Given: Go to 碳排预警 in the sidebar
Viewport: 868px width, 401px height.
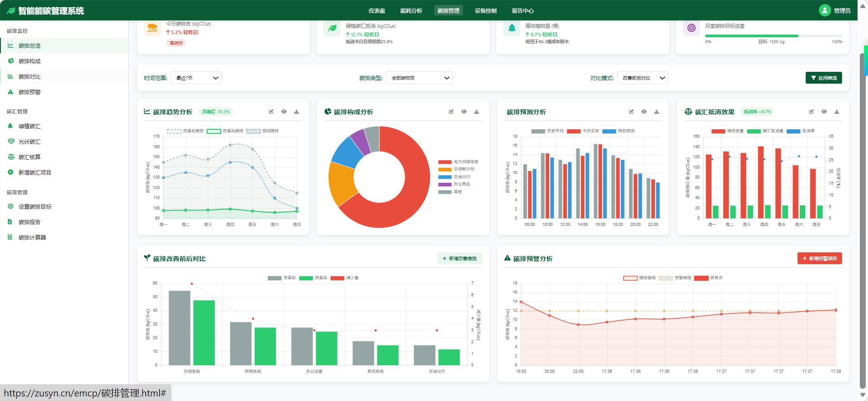Looking at the screenshot, I should coord(29,92).
